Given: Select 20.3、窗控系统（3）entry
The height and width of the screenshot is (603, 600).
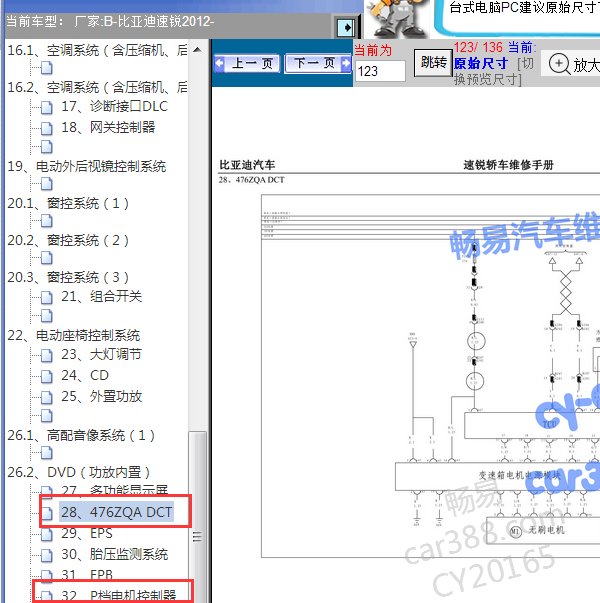Looking at the screenshot, I should [x=68, y=277].
